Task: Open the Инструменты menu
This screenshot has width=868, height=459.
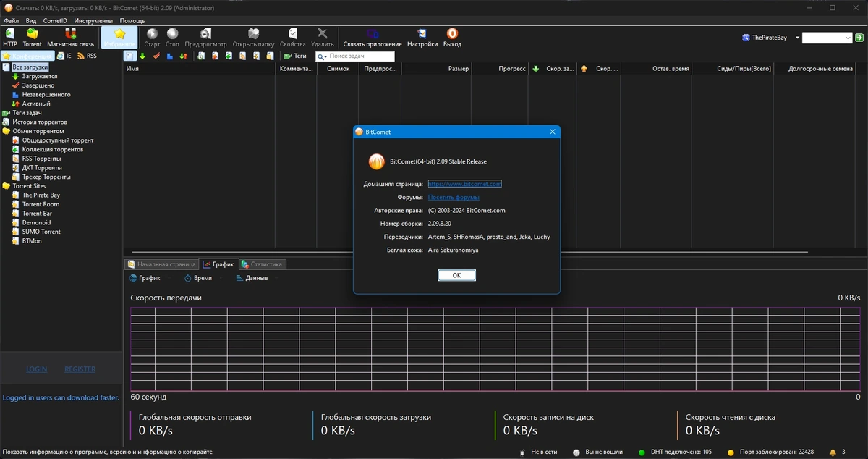Action: point(93,21)
